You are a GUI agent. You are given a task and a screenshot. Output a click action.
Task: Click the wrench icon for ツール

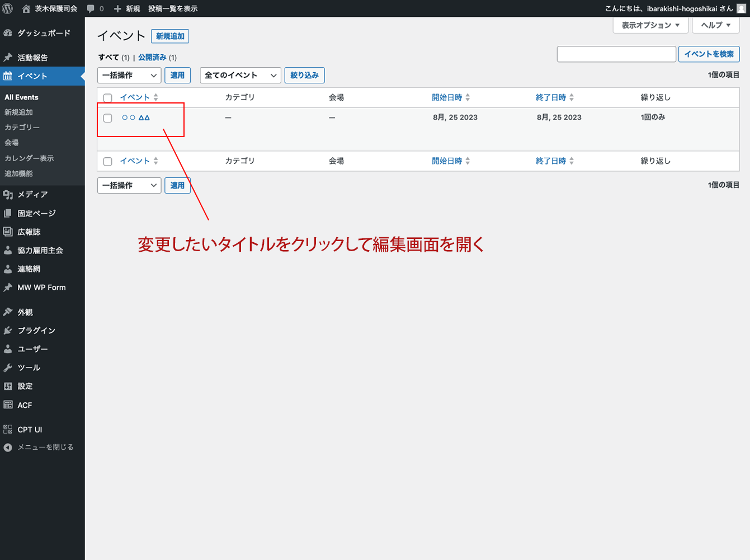click(x=8, y=368)
